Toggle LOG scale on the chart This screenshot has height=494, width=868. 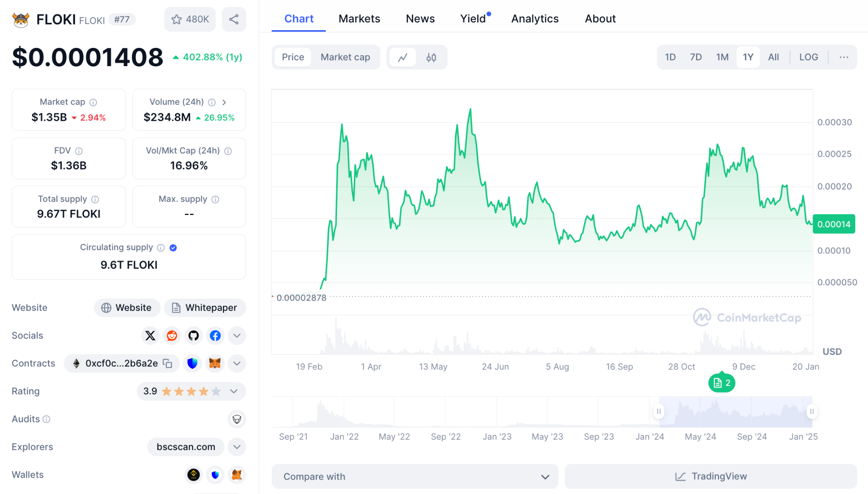[x=808, y=57]
